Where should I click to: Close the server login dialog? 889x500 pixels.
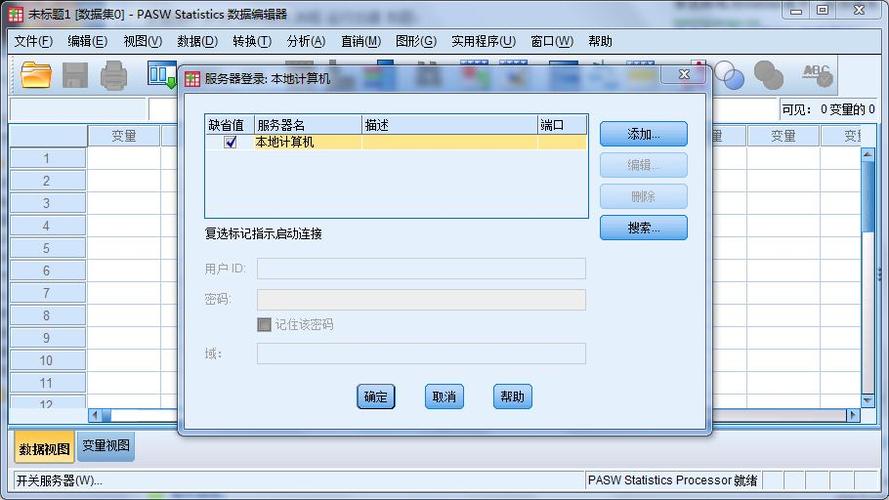click(x=684, y=75)
